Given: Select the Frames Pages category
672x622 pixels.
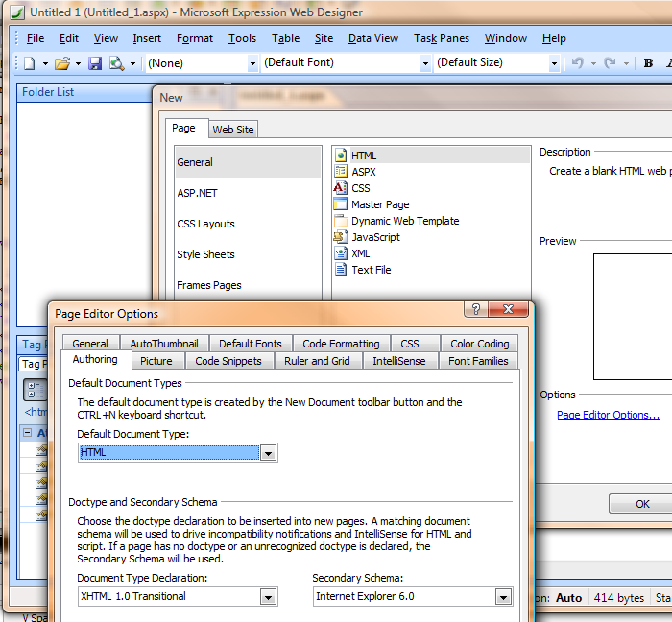Looking at the screenshot, I should coord(248,285).
